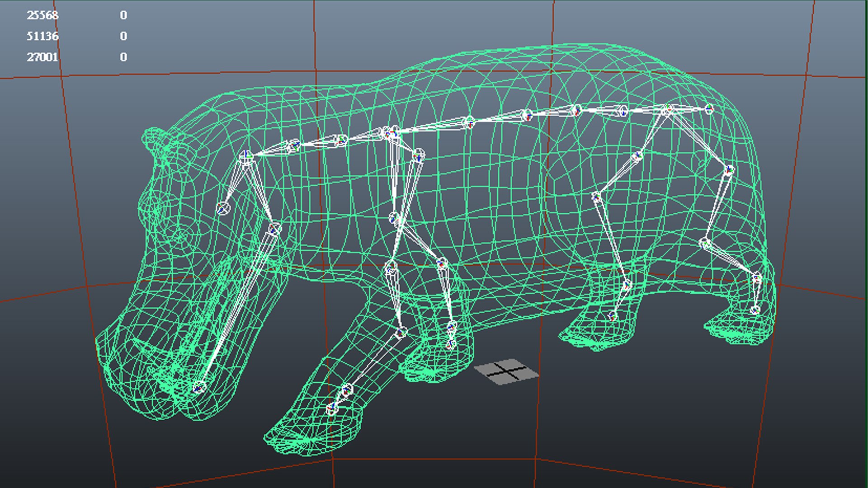This screenshot has height=488, width=868.
Task: Select the origin cross marker on the grid
Action: click(507, 371)
